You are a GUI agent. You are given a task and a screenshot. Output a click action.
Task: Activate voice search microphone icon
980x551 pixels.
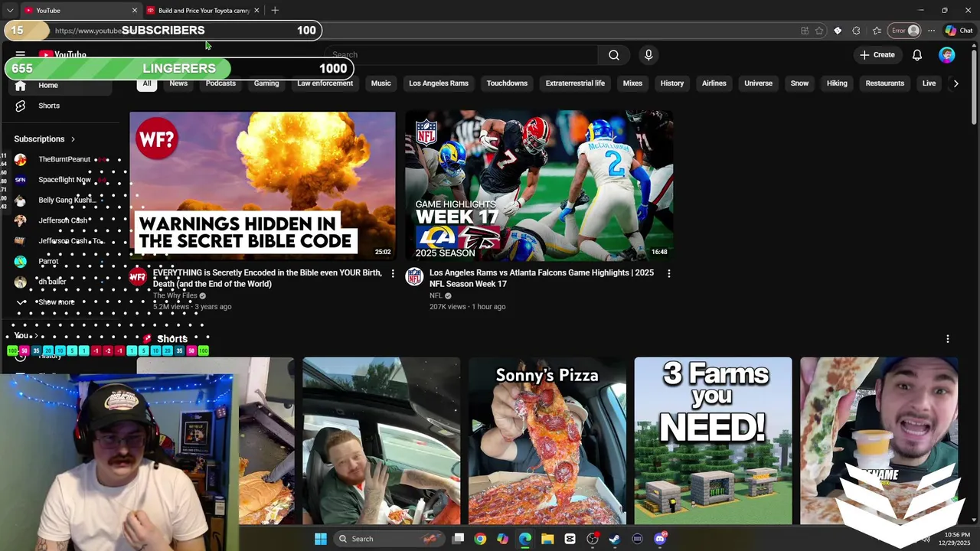coord(648,55)
